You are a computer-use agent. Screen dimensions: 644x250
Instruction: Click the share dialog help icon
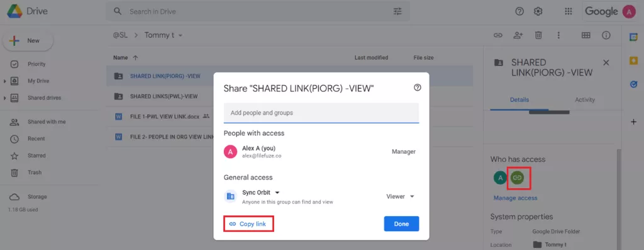click(418, 87)
